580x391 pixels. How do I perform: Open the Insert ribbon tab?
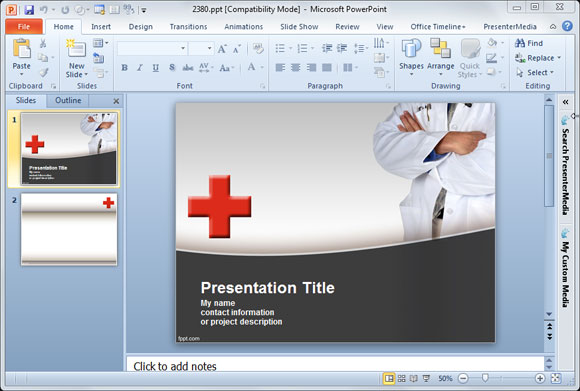pyautogui.click(x=101, y=27)
